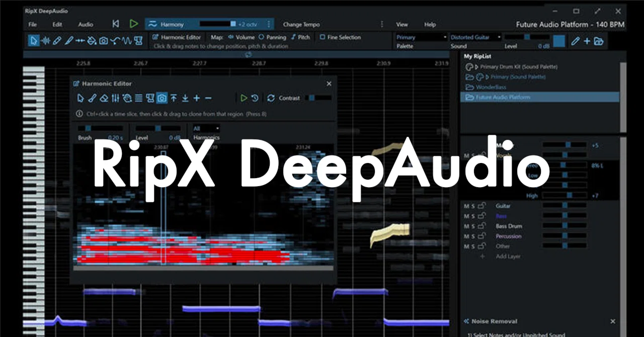Select the split notes tool in main toolbar
Image resolution: width=644 pixels, height=337 pixels.
[x=80, y=41]
